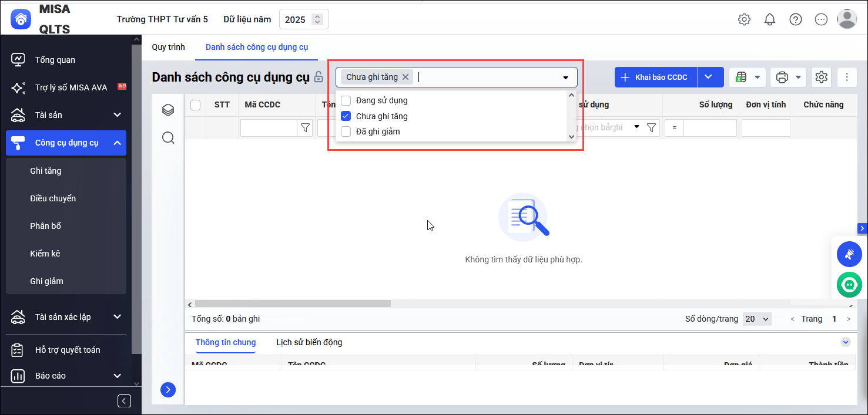Image resolution: width=868 pixels, height=415 pixels.
Task: Open the green chatbot support icon
Action: click(x=849, y=285)
